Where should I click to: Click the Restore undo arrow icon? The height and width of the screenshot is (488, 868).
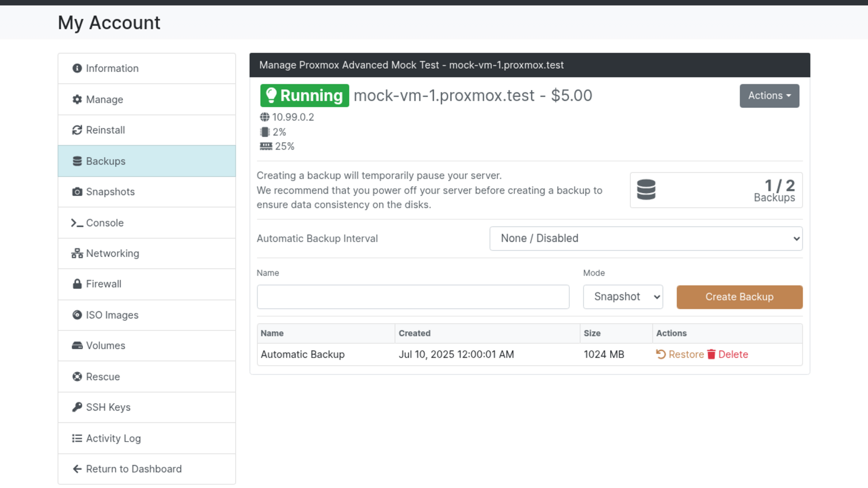661,354
